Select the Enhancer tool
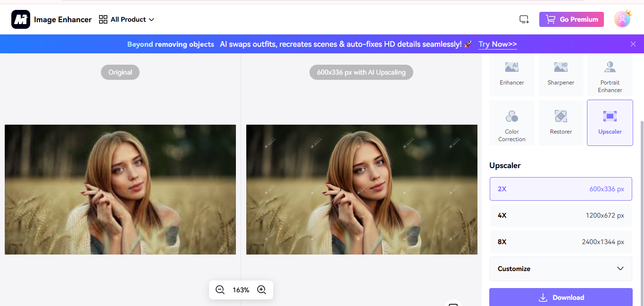This screenshot has width=644, height=306. pos(511,76)
